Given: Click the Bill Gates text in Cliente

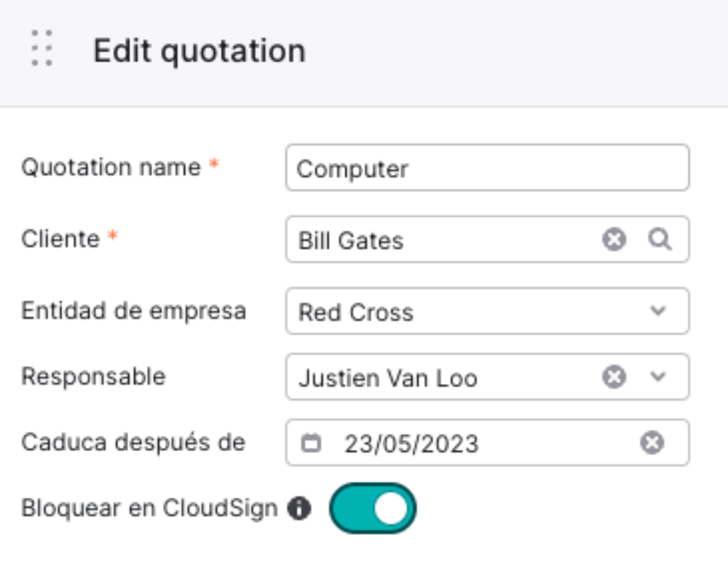Looking at the screenshot, I should click(351, 241).
